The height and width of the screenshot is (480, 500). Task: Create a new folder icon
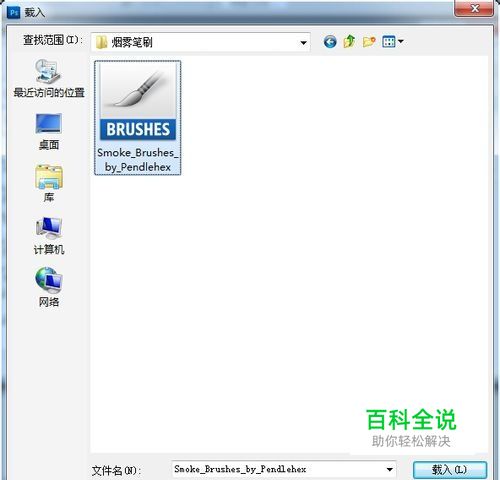coord(369,42)
